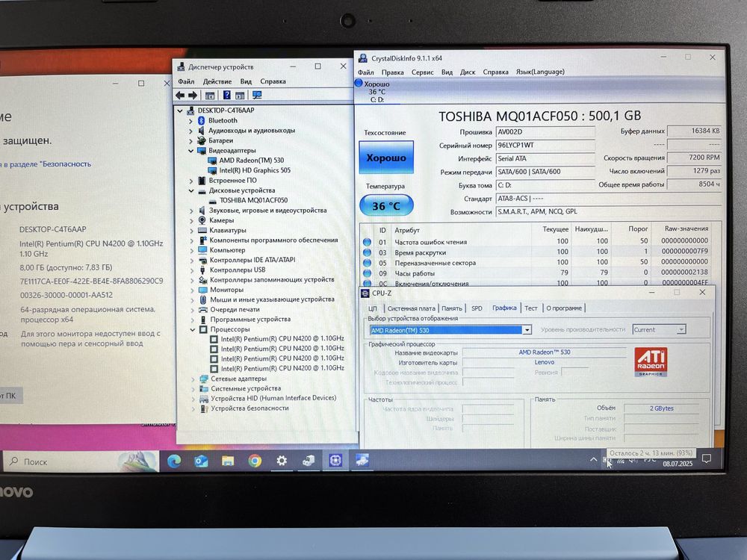
Task: Open notification center icon in the taskbar
Action: (x=707, y=458)
